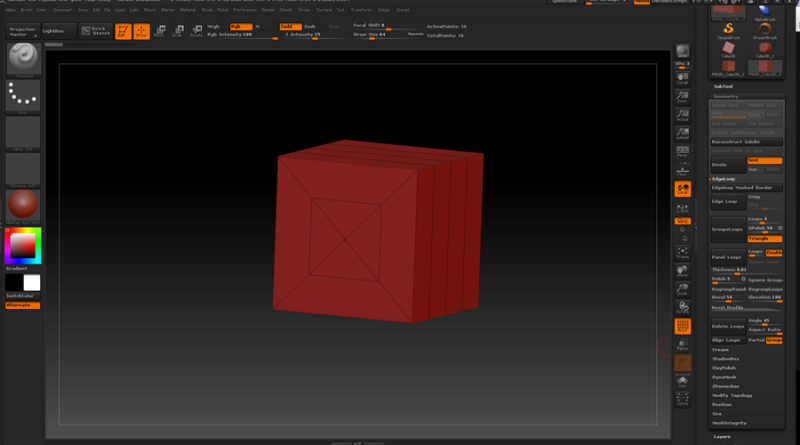Click the Divide button
The width and height of the screenshot is (800, 445).
pyautogui.click(x=728, y=165)
